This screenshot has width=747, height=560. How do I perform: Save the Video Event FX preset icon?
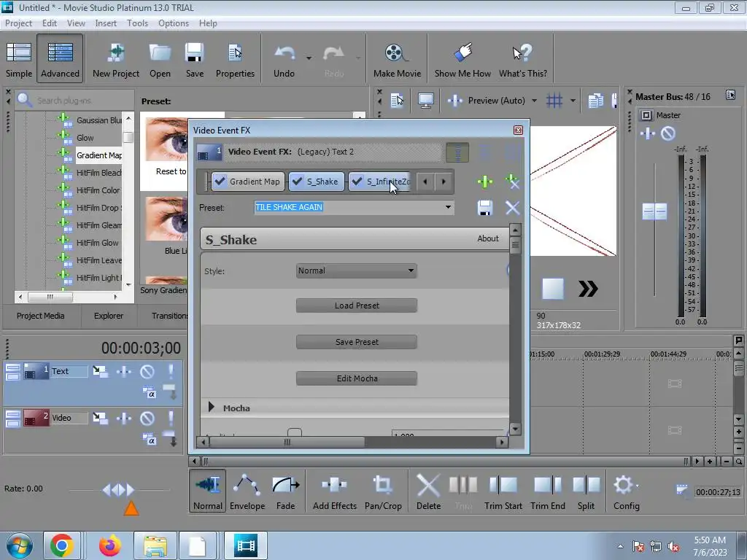[x=485, y=208]
